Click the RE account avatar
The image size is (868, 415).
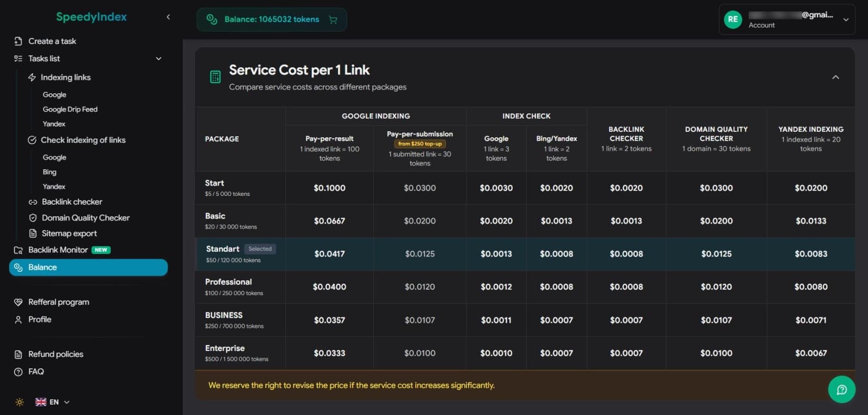click(x=733, y=20)
